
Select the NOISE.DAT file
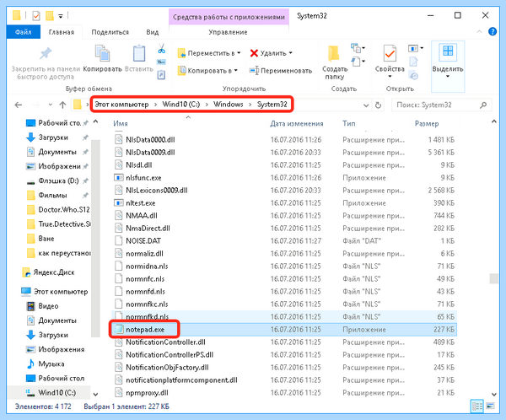[x=284, y=241]
